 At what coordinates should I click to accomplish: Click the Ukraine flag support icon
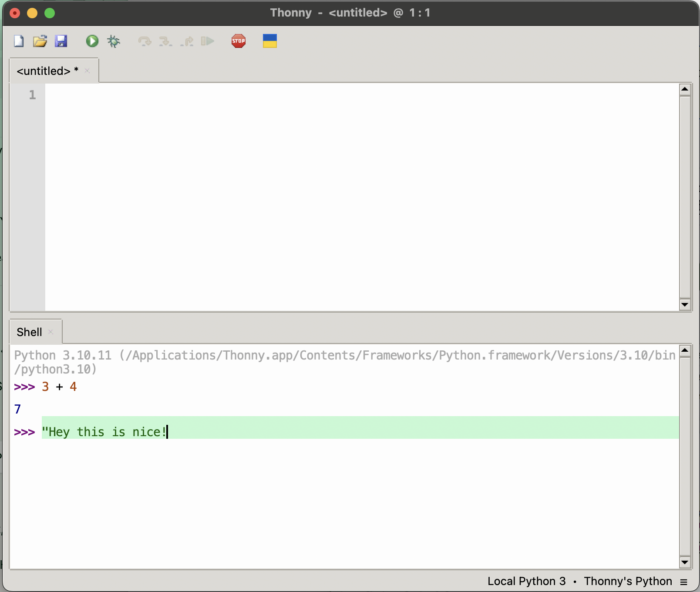(270, 41)
